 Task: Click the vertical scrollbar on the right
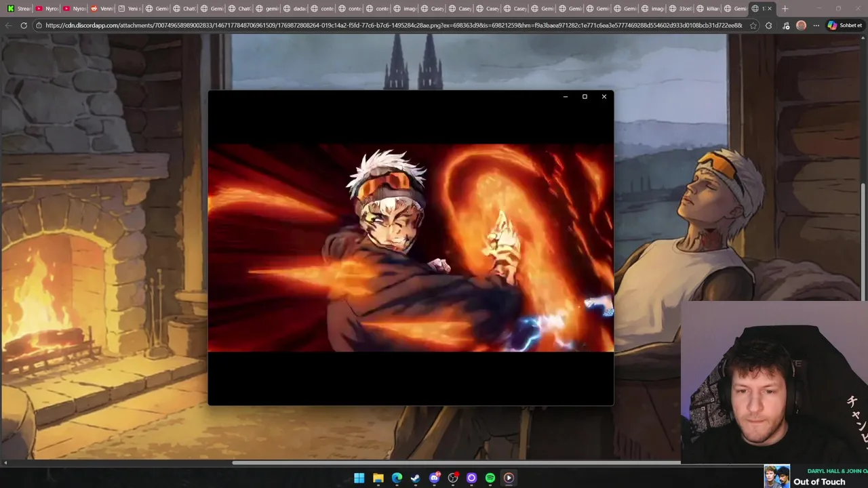point(864,241)
